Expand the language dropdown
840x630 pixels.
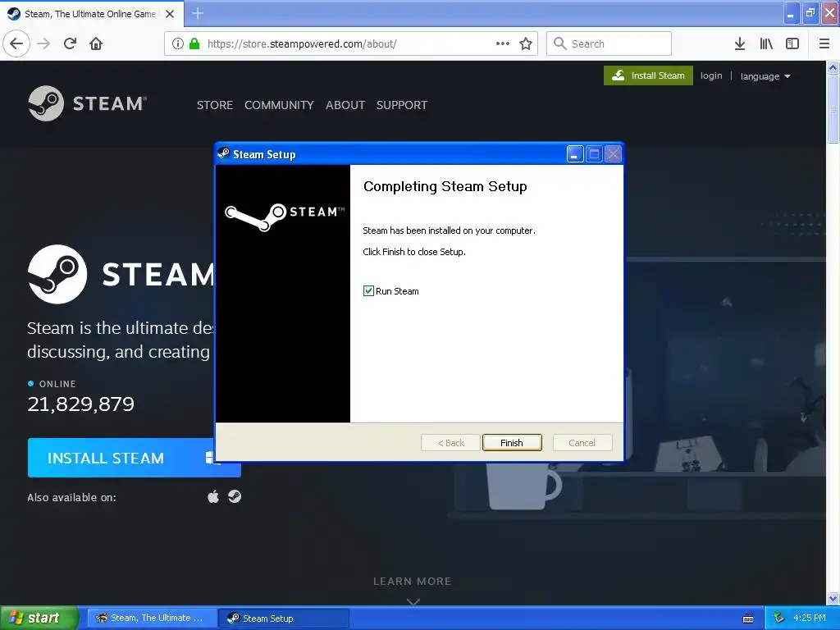(765, 76)
